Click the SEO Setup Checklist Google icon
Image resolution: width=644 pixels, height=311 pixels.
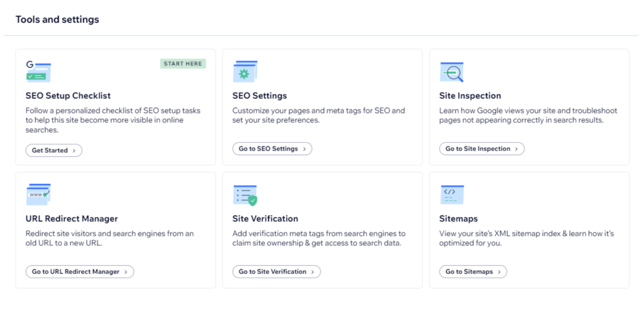click(38, 72)
